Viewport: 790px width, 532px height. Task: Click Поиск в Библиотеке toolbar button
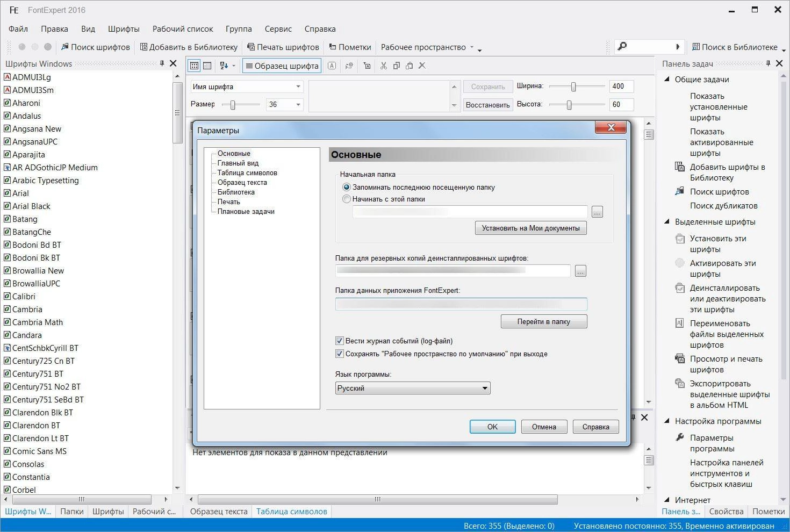[735, 47]
